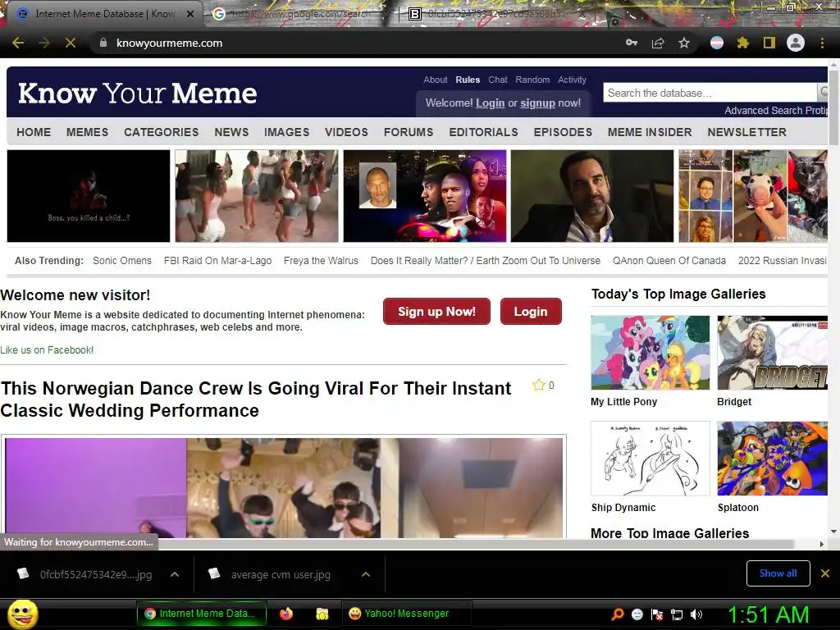
Task: Open the HOME navigation item
Action: tap(34, 132)
